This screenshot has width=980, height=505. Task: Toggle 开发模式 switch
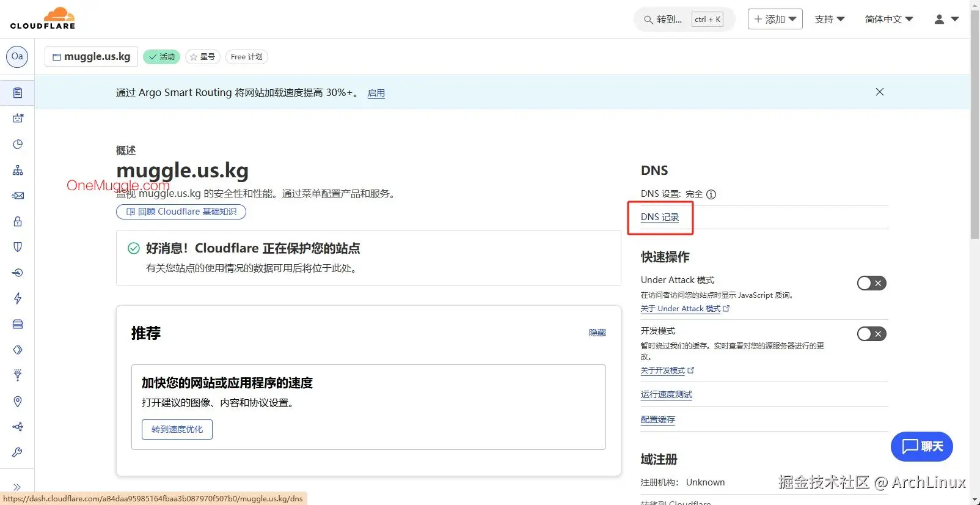tap(871, 334)
